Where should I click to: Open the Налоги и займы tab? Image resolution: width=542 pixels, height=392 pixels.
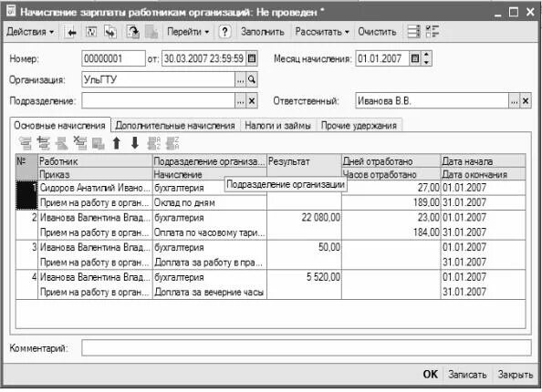[x=278, y=126]
